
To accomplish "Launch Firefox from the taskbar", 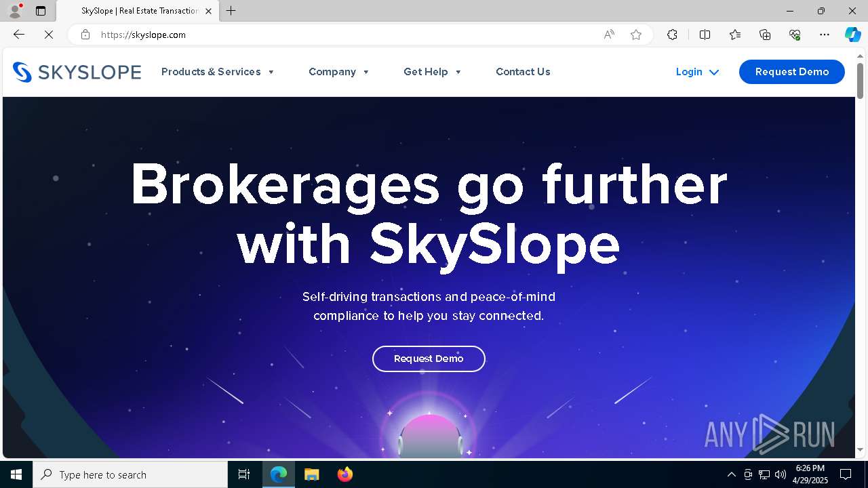I will [x=344, y=474].
